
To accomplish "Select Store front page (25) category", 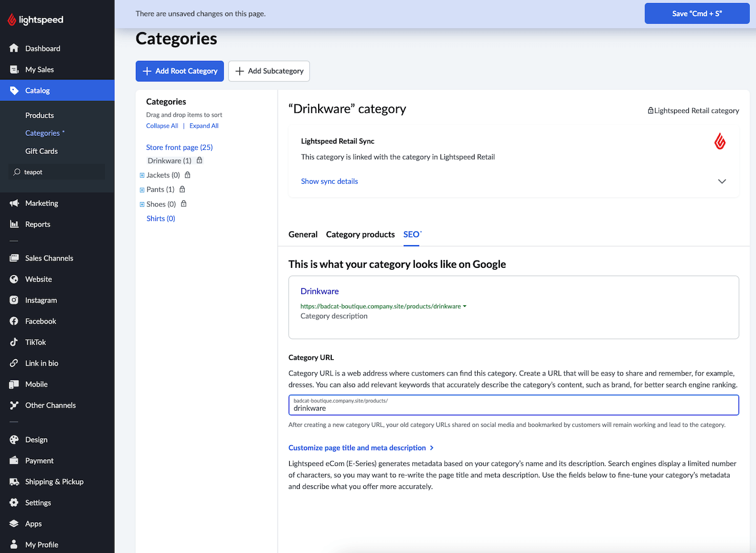I will pyautogui.click(x=179, y=147).
